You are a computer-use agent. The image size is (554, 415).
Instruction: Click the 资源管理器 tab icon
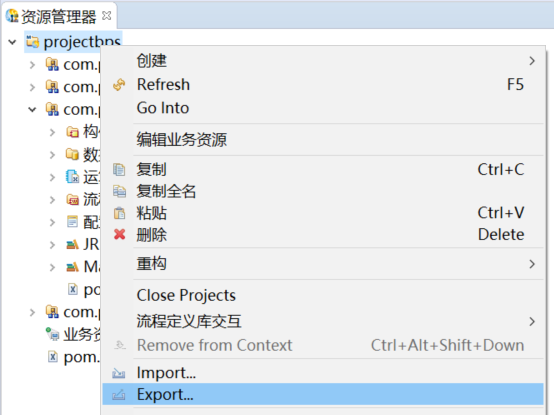tap(12, 16)
